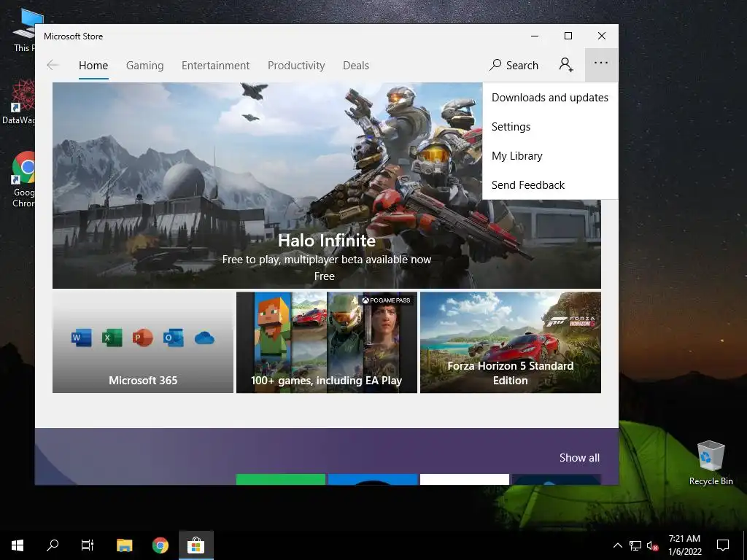Open File Explorer from the taskbar
747x560 pixels.
[124, 545]
